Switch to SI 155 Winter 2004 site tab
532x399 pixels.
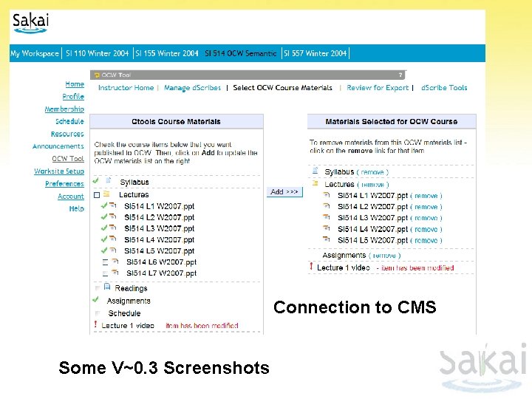pyautogui.click(x=166, y=53)
